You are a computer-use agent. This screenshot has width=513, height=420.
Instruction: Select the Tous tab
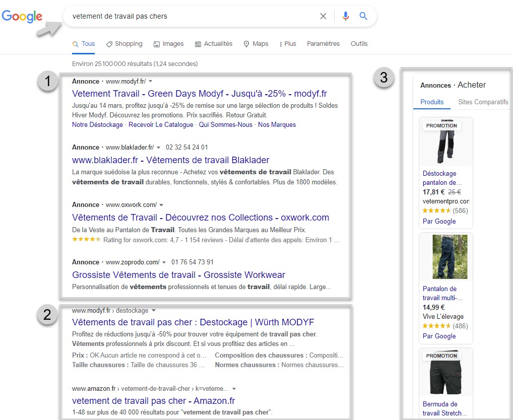click(84, 44)
